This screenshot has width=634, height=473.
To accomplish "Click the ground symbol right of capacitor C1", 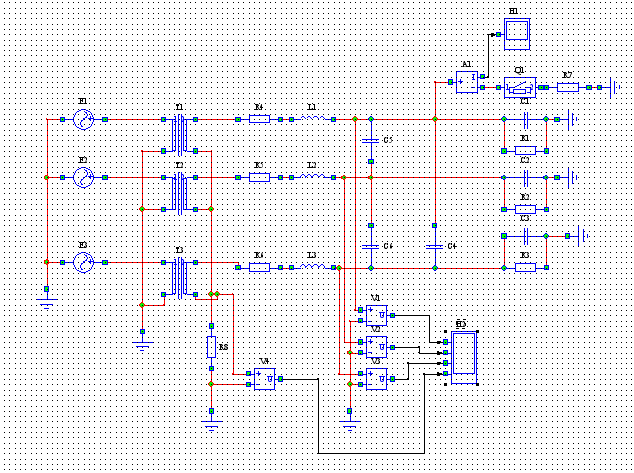I will pos(572,119).
